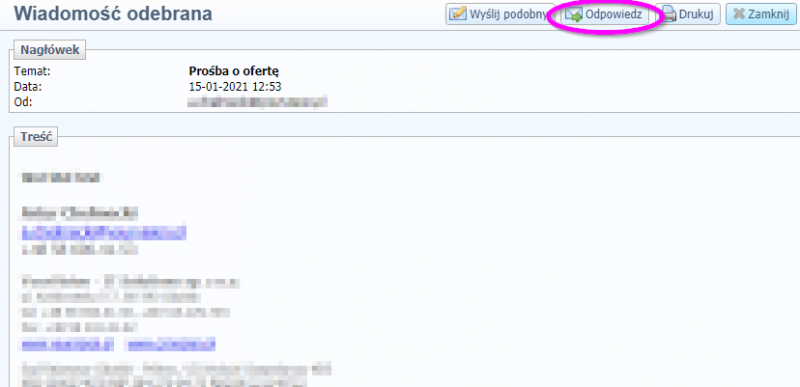Close the message with Zamknij
The image size is (800, 387).
(761, 14)
